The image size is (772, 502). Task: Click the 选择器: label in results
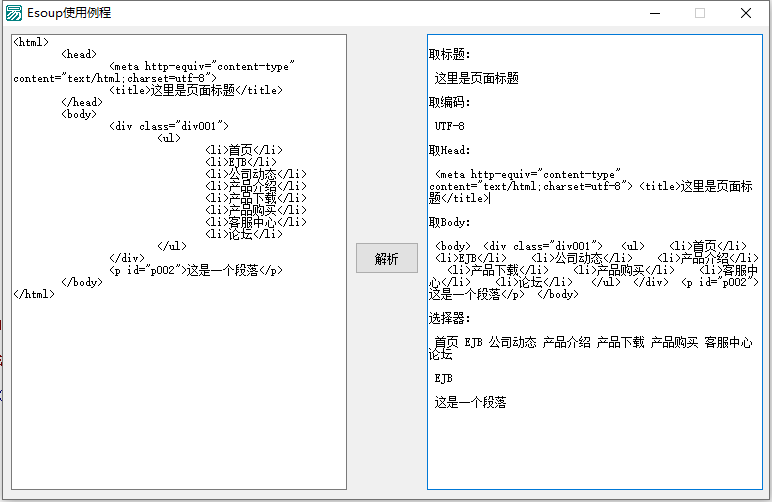[x=450, y=318]
